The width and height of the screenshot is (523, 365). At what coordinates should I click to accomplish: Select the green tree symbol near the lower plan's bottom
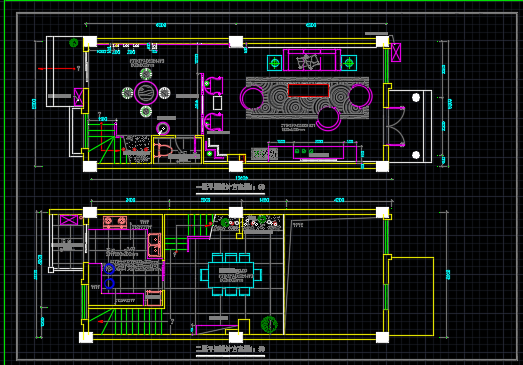pyautogui.click(x=269, y=324)
